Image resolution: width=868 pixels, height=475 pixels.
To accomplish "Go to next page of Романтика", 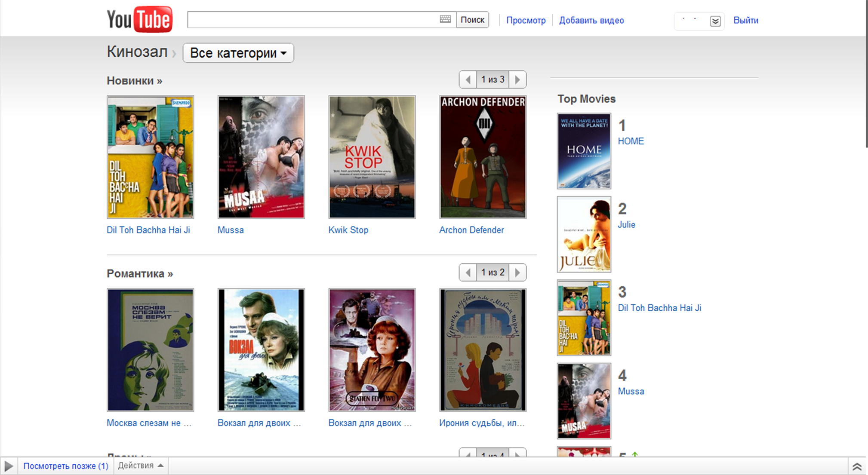I will tap(517, 273).
